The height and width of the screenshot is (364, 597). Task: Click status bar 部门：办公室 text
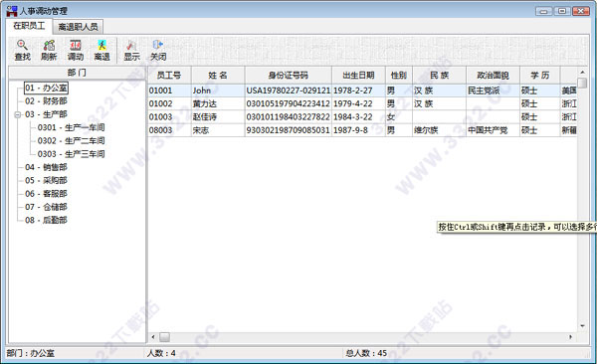tap(31, 353)
